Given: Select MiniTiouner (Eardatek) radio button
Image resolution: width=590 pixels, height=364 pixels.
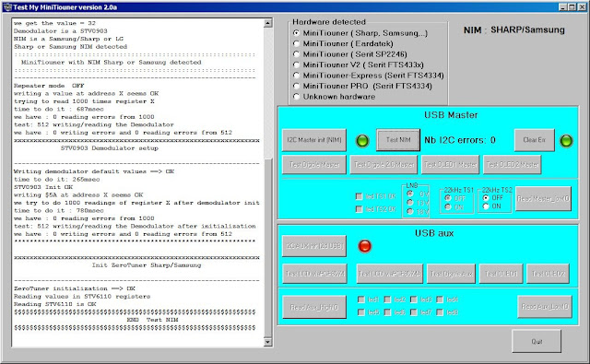Looking at the screenshot, I should click(x=343, y=43).
